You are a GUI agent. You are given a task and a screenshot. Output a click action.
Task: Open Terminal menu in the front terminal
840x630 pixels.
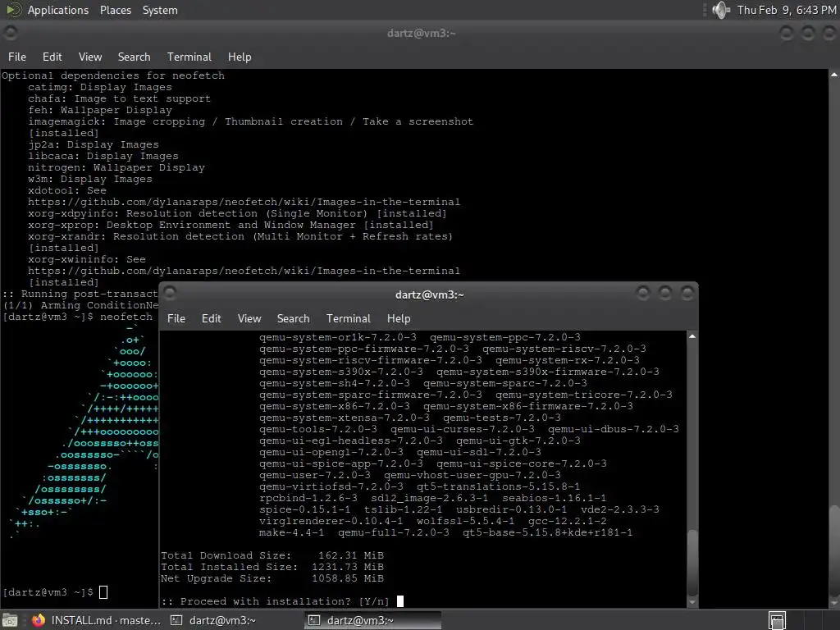[x=348, y=319]
